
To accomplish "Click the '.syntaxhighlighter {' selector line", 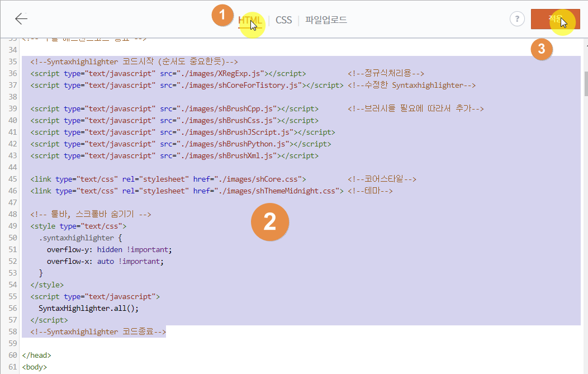I will [x=80, y=238].
